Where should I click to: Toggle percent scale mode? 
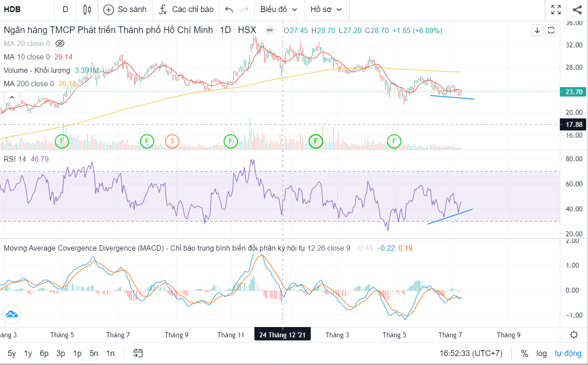(x=525, y=353)
